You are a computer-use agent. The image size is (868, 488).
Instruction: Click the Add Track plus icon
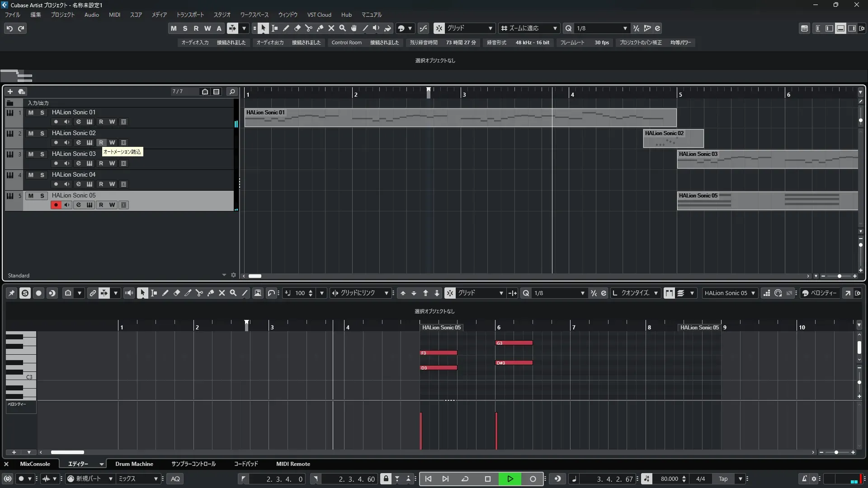(x=10, y=91)
